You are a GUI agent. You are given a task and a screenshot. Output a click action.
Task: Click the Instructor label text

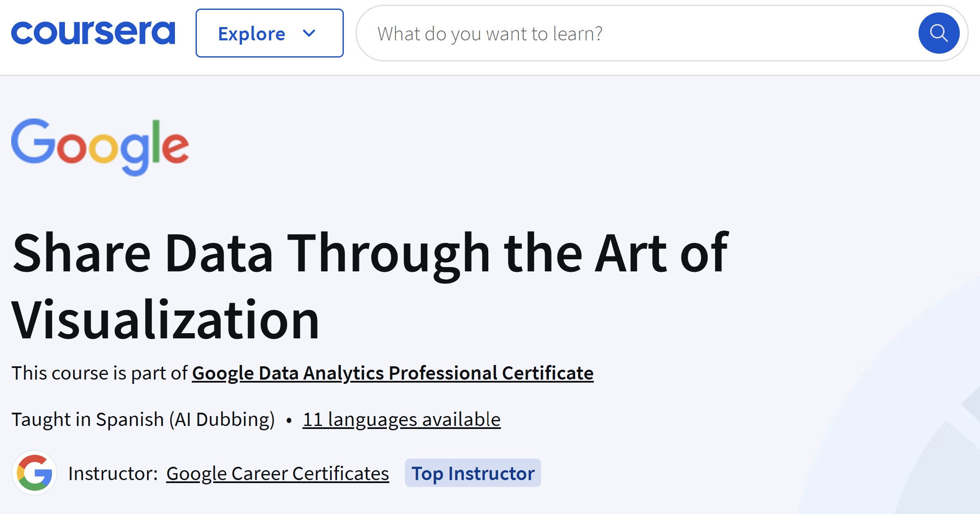point(113,473)
